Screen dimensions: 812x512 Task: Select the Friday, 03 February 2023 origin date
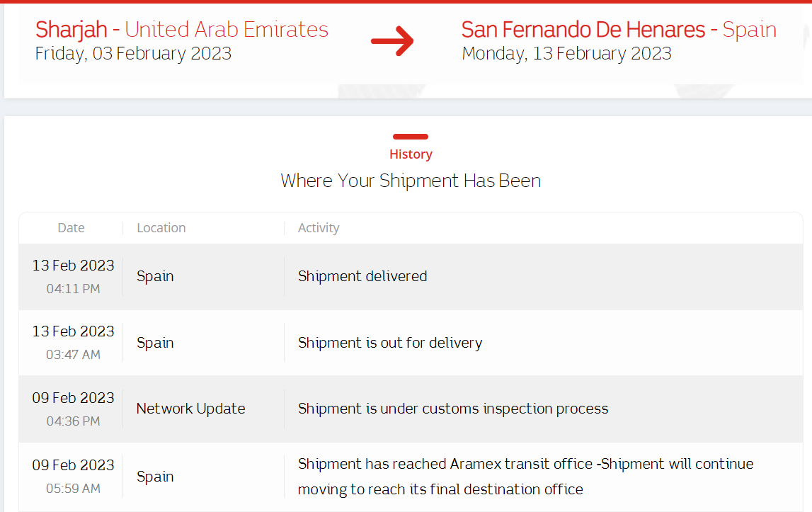tap(133, 54)
